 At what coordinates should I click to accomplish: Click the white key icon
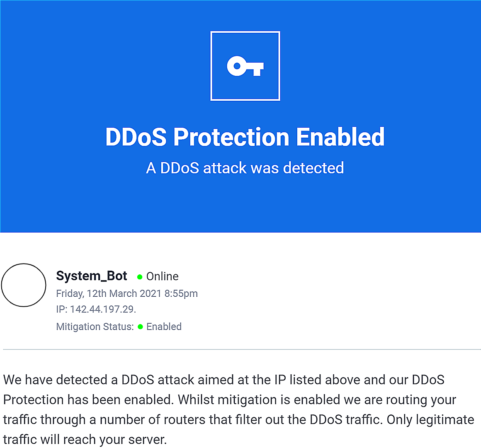[x=245, y=66]
